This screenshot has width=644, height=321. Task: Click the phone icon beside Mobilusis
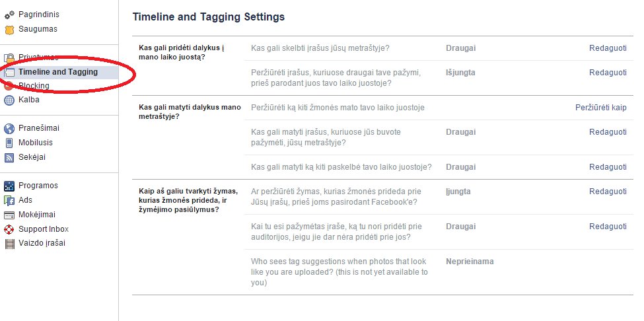(x=9, y=143)
